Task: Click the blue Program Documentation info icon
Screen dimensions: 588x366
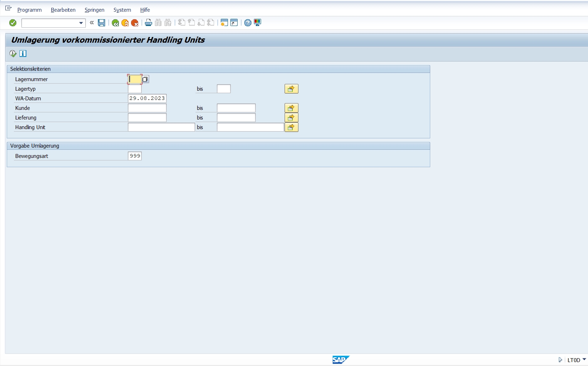Action: [x=23, y=54]
